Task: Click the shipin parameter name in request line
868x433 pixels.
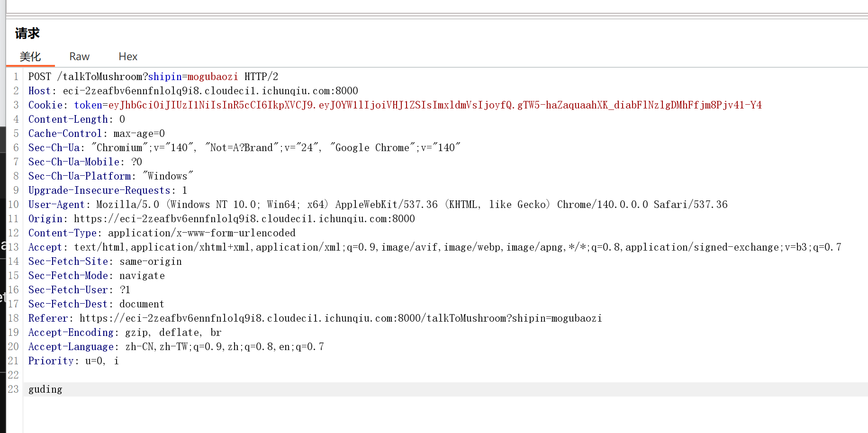Action: pos(165,77)
